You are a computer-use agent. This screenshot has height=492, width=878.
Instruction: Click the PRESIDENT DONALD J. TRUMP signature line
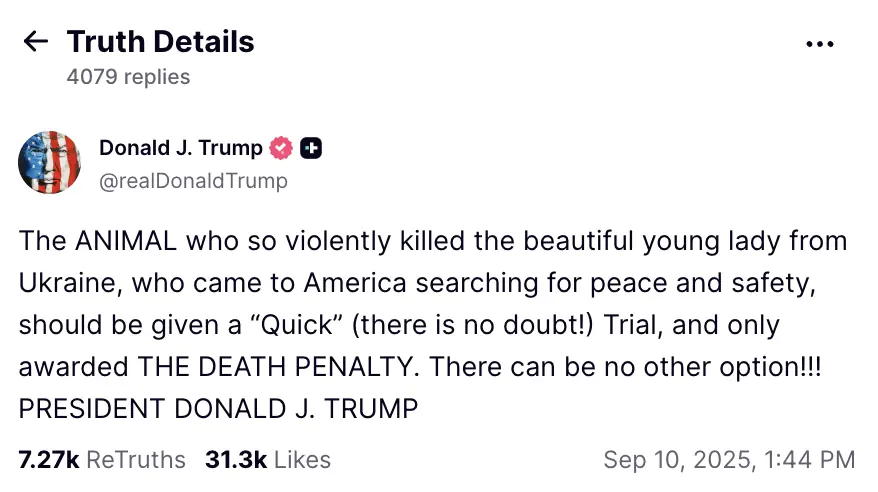point(218,410)
